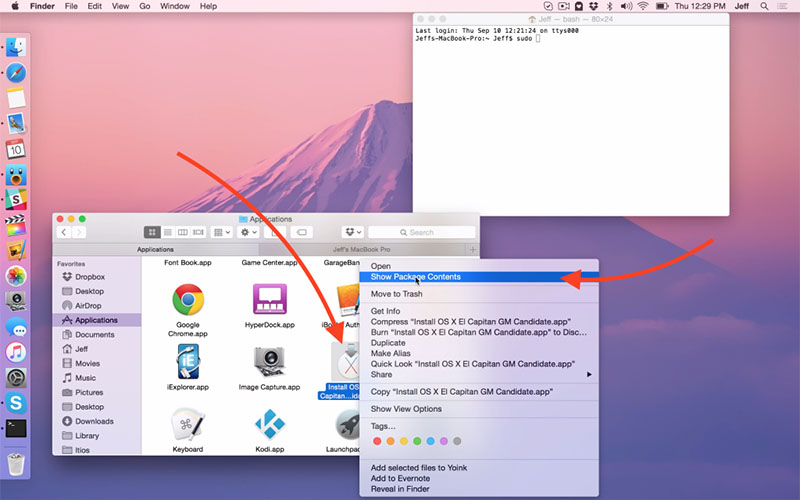Choose Open from the context menu
Screen dimensions: 800x500
479,266
